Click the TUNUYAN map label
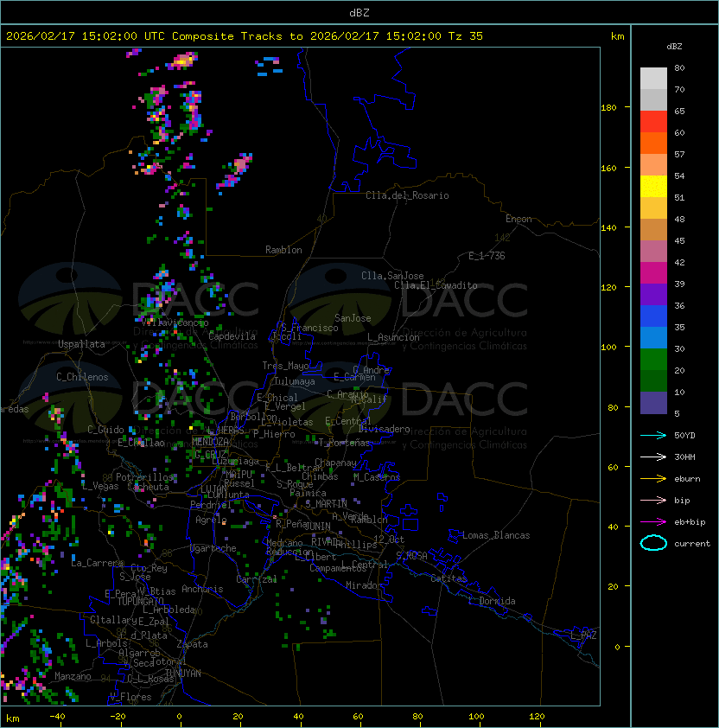719x728 pixels. pos(183,674)
